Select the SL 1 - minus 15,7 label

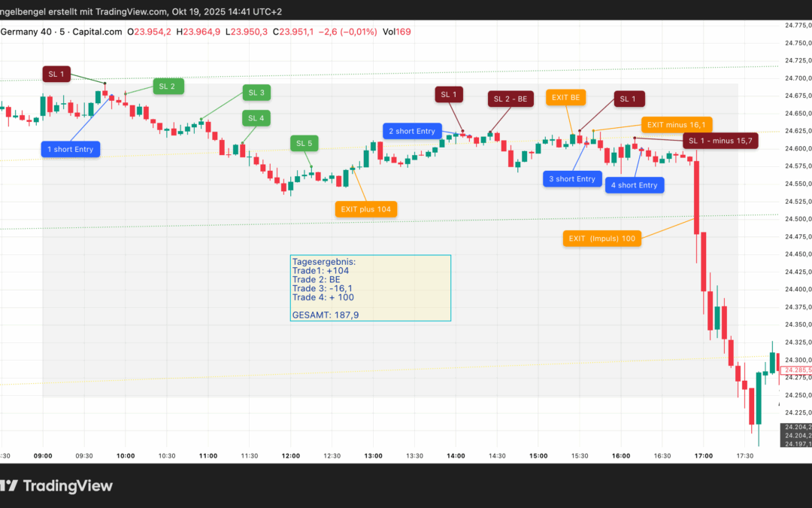(x=720, y=141)
